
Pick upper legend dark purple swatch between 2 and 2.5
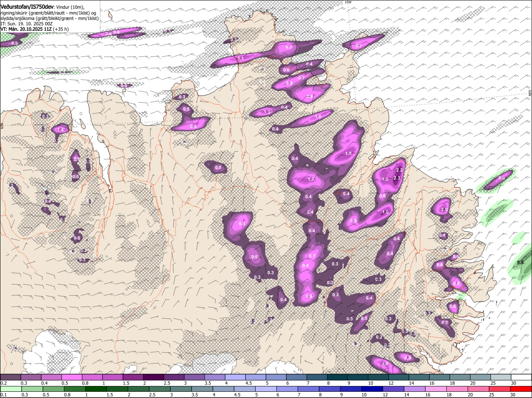pos(153,377)
